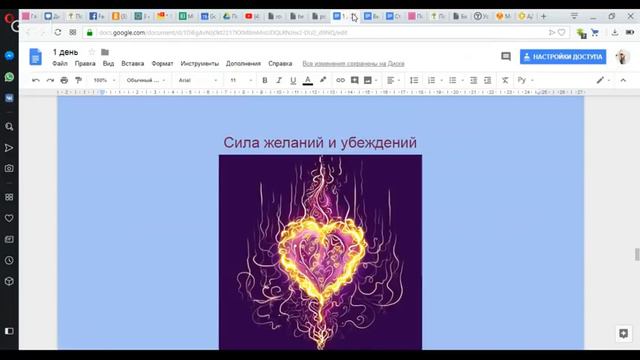The image size is (640, 360).
Task: Open sidebar history clock icon
Action: click(x=9, y=260)
